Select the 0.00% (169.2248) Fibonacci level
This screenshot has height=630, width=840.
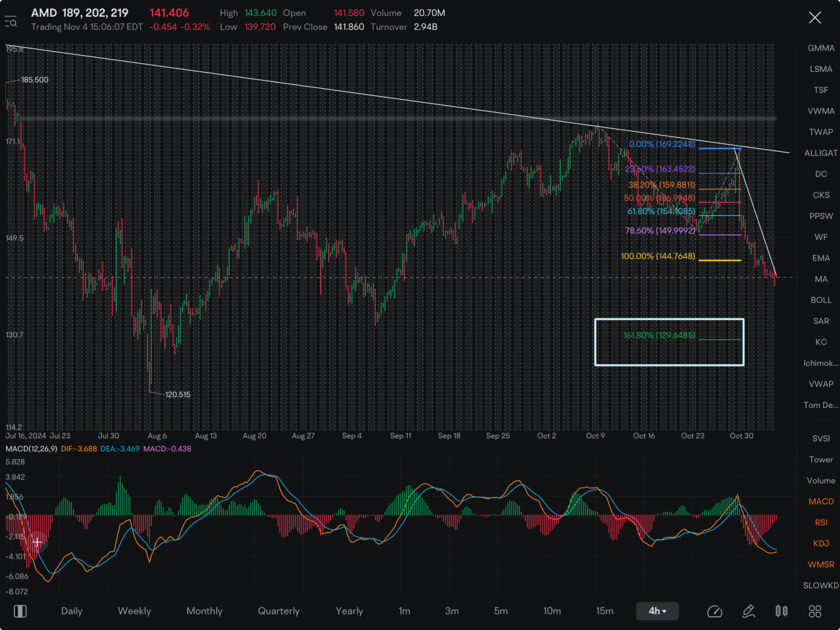tap(662, 144)
